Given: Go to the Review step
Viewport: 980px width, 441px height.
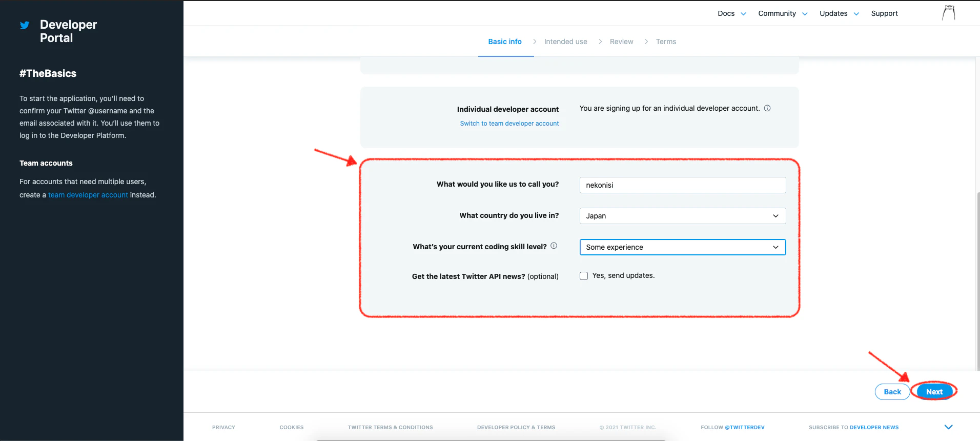Looking at the screenshot, I should 621,42.
